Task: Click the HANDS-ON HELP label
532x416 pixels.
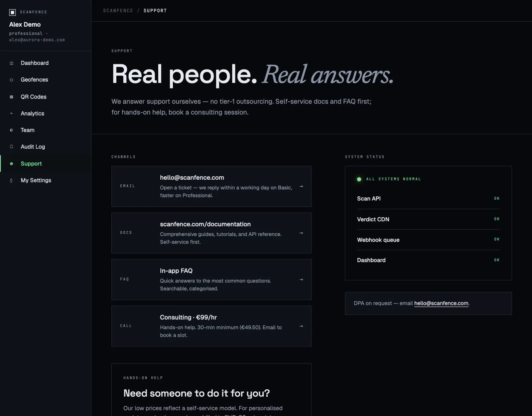Action: (x=143, y=378)
